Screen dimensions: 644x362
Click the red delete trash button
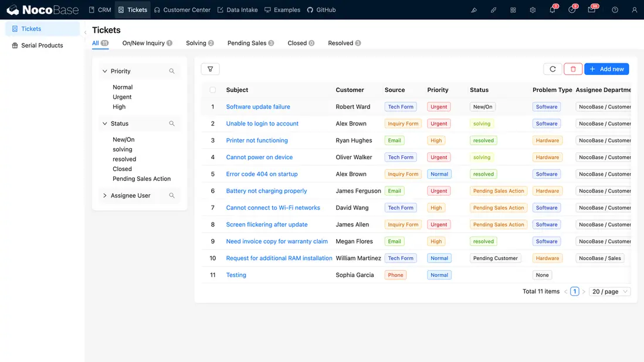pos(573,69)
